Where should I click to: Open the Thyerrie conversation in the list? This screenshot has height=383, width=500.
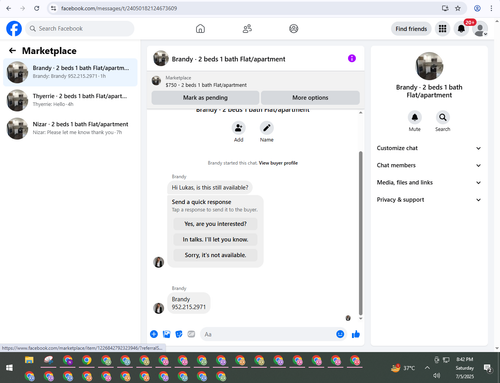pos(70,100)
